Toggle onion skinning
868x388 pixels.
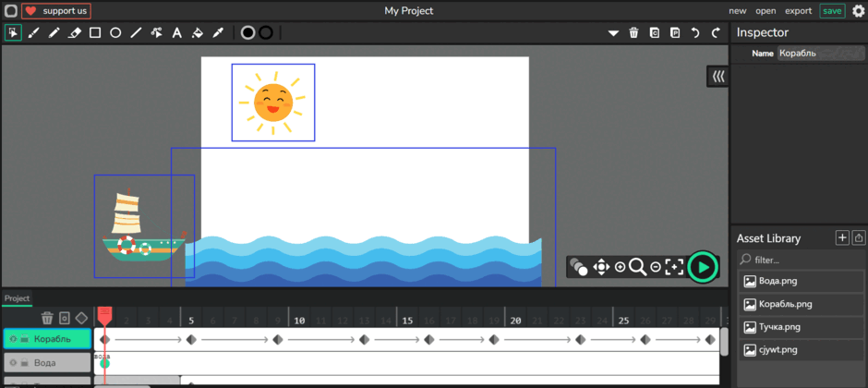tap(578, 267)
